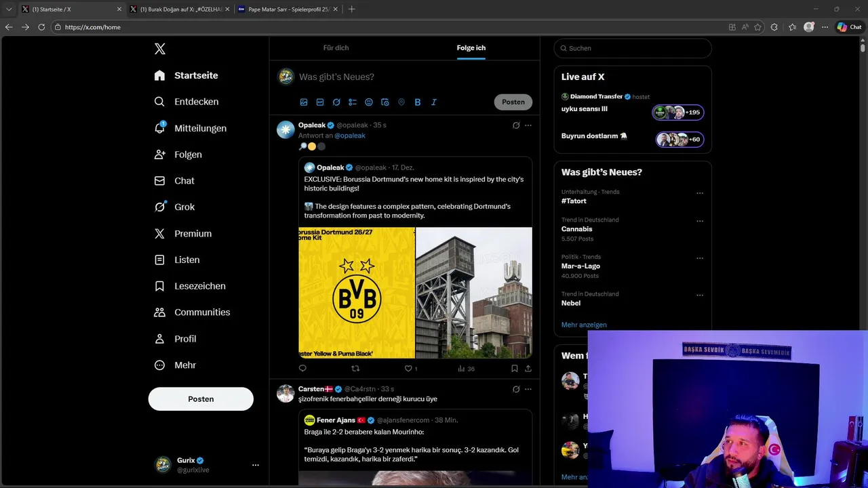Open more options on Opaleak post
The image size is (868, 488).
coord(528,125)
